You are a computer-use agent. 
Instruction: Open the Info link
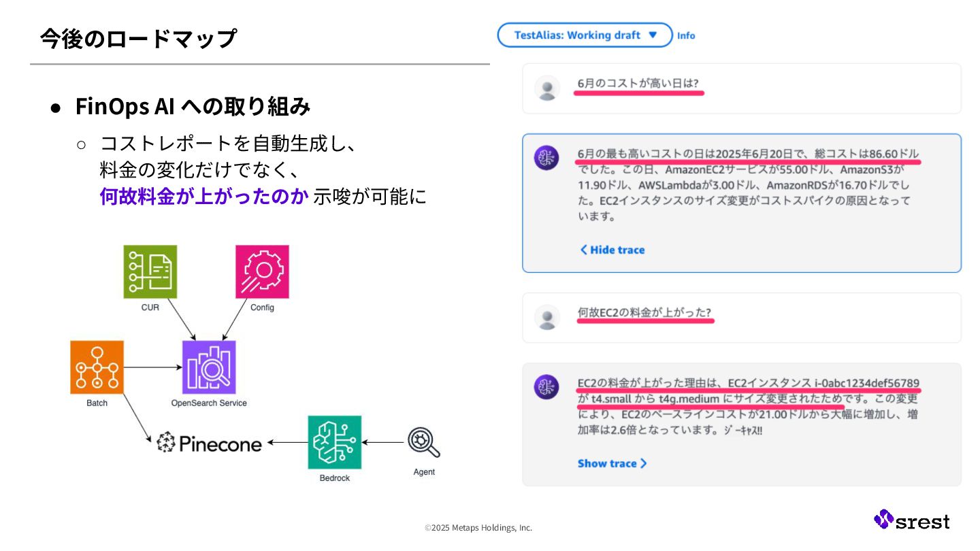[686, 35]
